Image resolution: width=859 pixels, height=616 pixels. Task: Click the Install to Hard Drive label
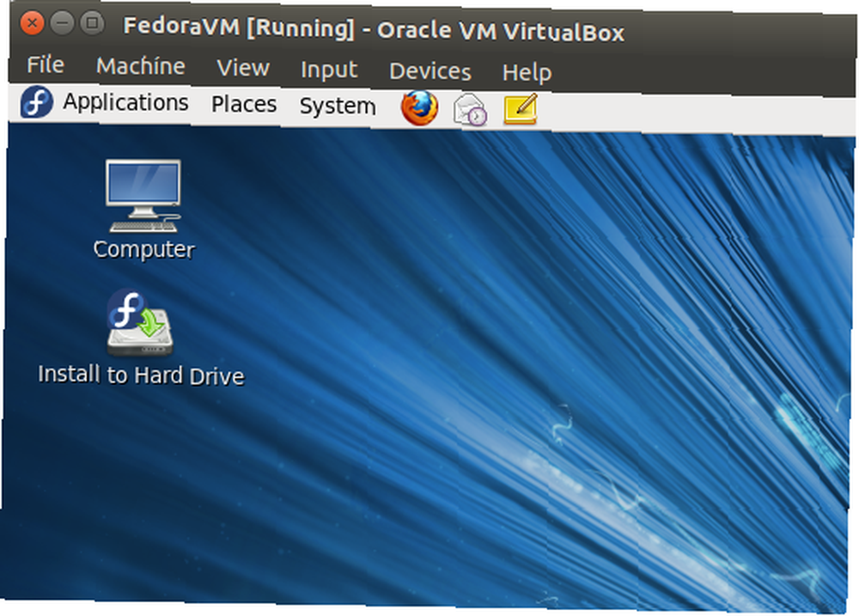point(141,375)
